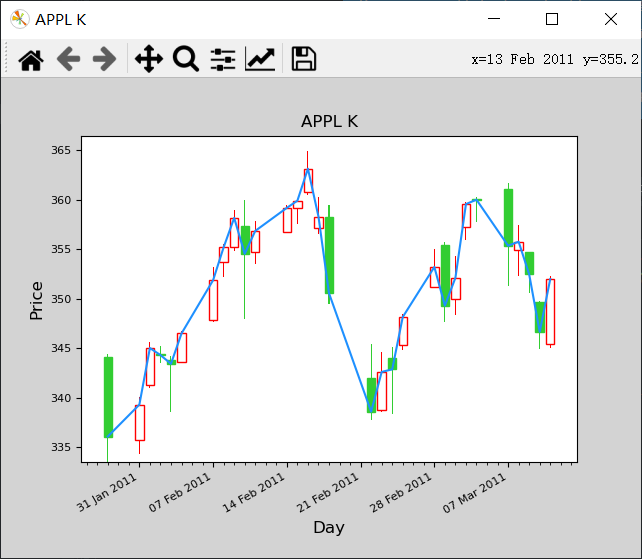
Task: Minimize the APPL K window
Action: pos(494,19)
